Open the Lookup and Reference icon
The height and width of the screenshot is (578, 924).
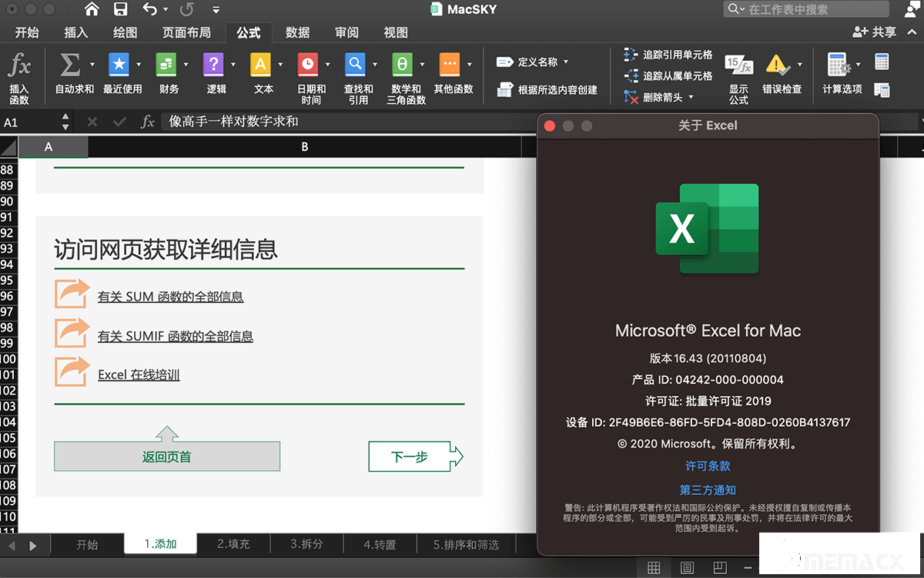point(354,65)
